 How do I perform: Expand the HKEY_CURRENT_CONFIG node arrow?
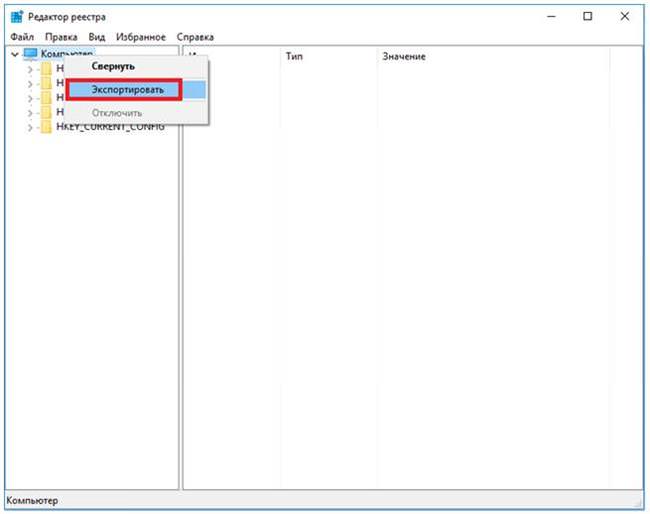30,128
